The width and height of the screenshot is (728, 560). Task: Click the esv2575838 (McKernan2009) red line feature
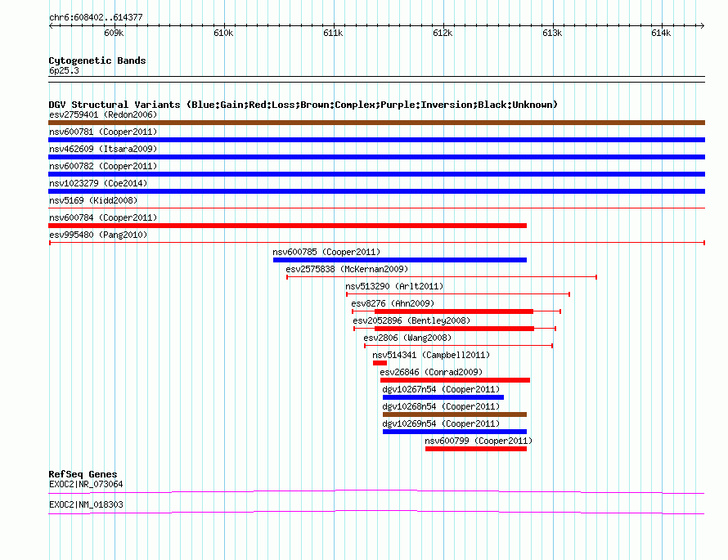click(442, 277)
